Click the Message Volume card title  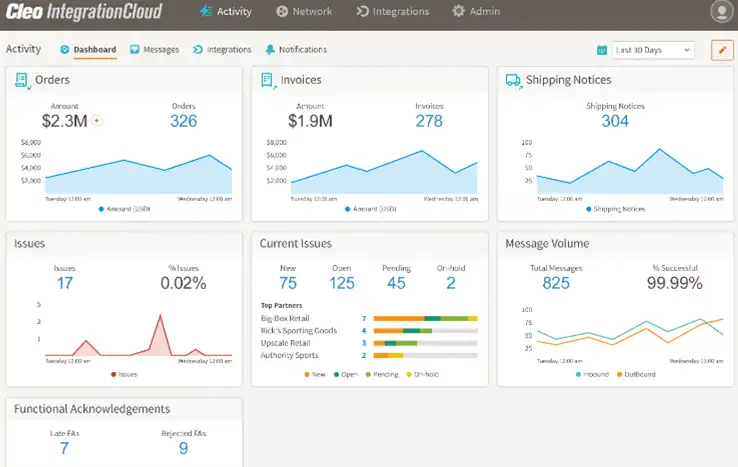pos(547,243)
